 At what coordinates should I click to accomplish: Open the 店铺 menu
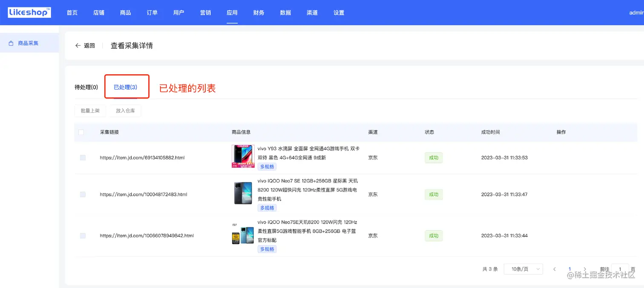99,13
